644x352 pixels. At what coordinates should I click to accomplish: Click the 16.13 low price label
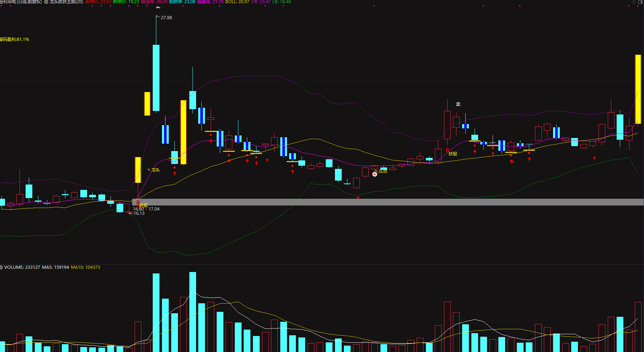(139, 213)
